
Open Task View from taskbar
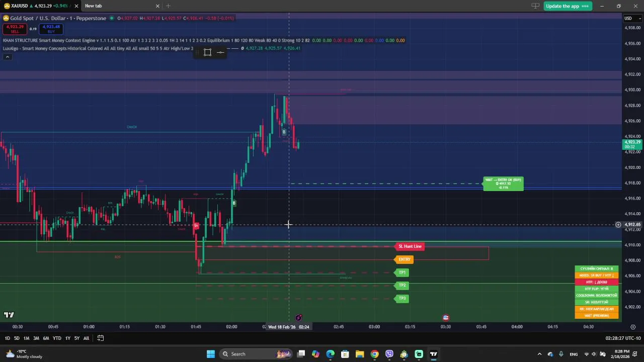(301, 354)
